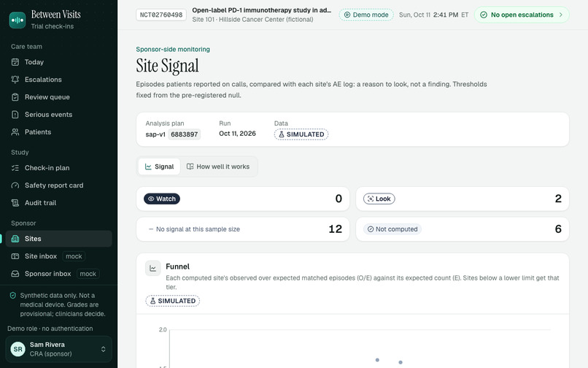588x368 pixels.
Task: Click the Funnel section title
Action: pyautogui.click(x=178, y=267)
